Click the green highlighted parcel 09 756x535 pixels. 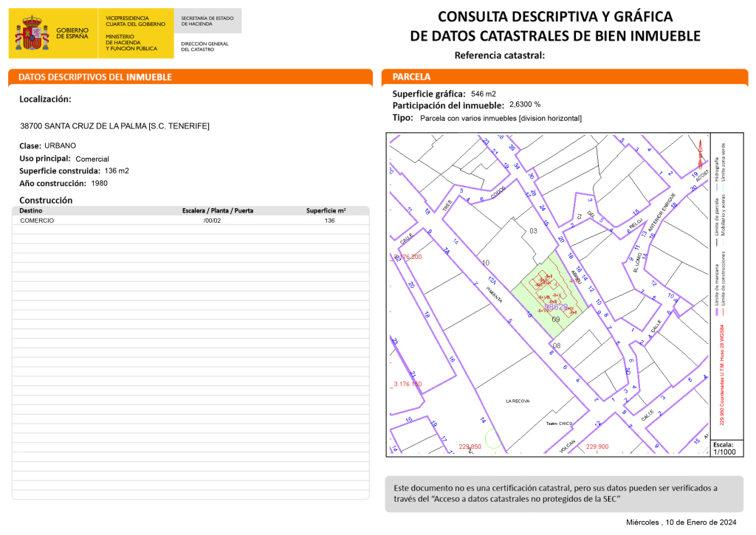pyautogui.click(x=554, y=308)
